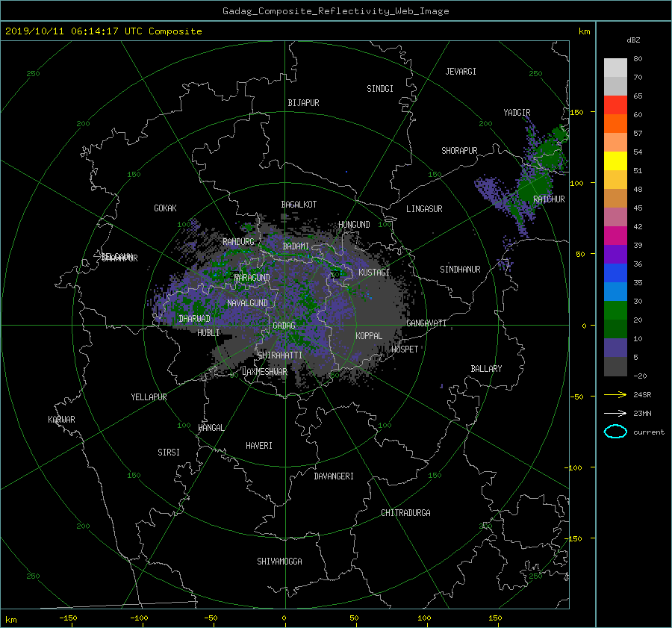Click the 0 bottom axis label

284,618
